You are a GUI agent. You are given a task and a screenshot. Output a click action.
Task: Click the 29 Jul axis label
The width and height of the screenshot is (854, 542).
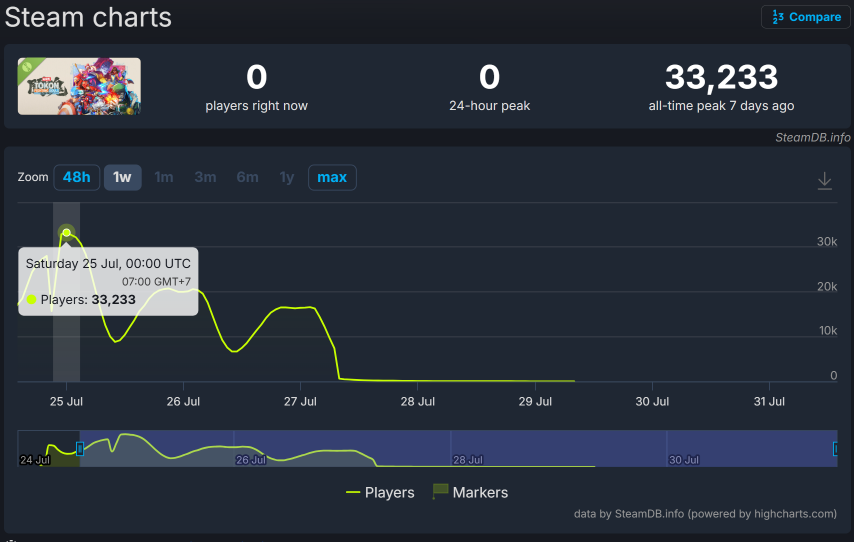[x=535, y=401]
